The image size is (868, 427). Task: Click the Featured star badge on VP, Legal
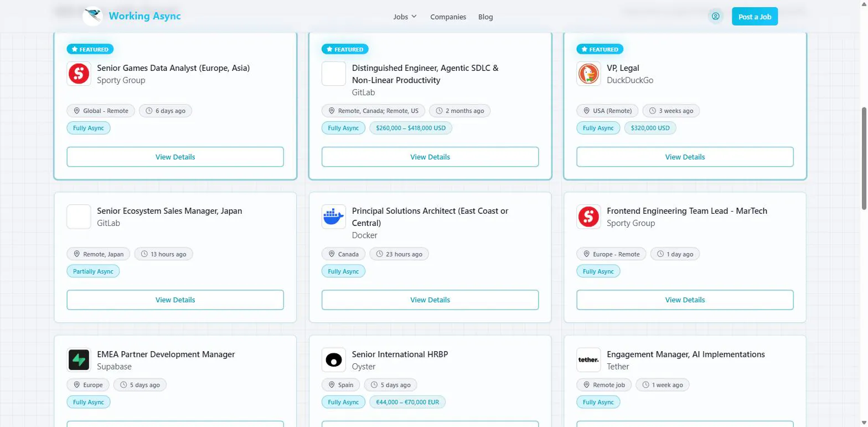(600, 49)
